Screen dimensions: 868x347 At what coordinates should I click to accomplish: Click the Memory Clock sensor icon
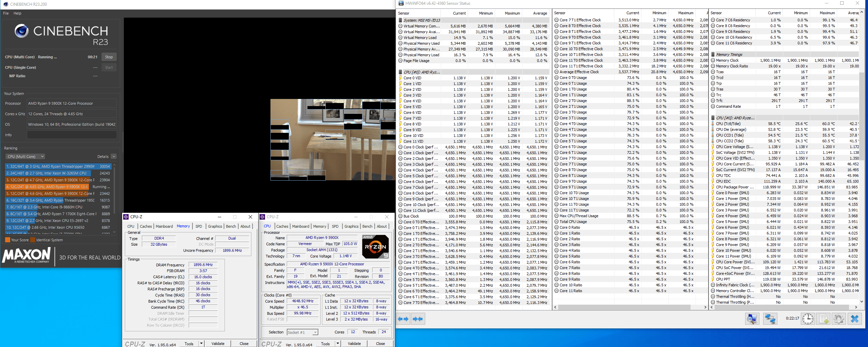pos(713,60)
